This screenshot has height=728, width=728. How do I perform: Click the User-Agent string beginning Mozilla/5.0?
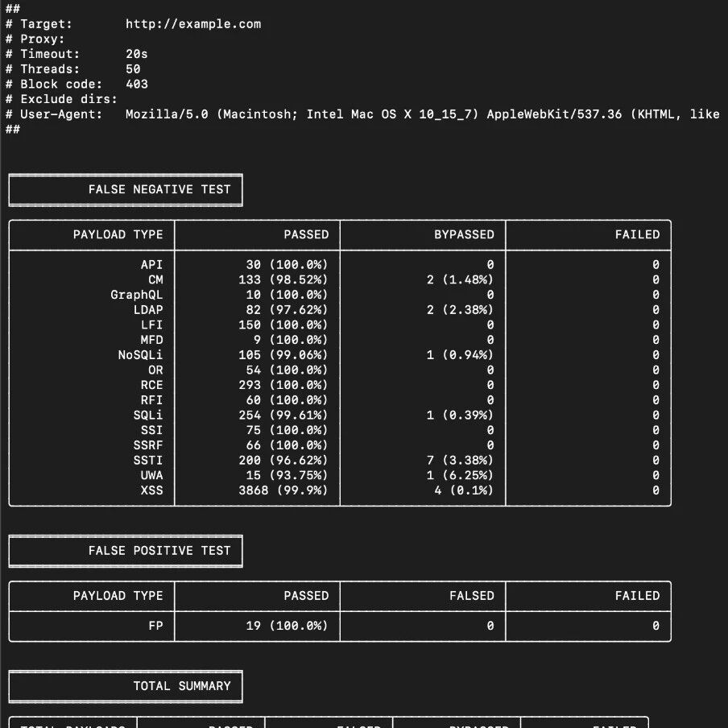pos(423,114)
